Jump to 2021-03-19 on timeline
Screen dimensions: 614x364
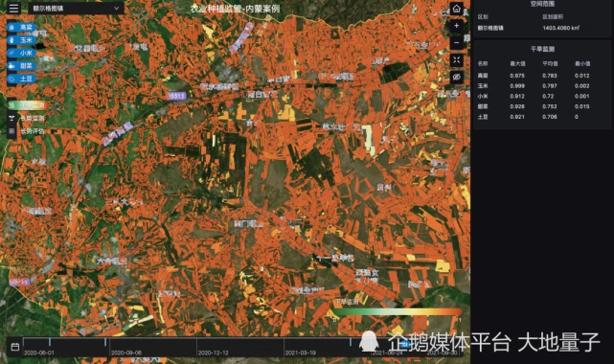[x=300, y=353]
